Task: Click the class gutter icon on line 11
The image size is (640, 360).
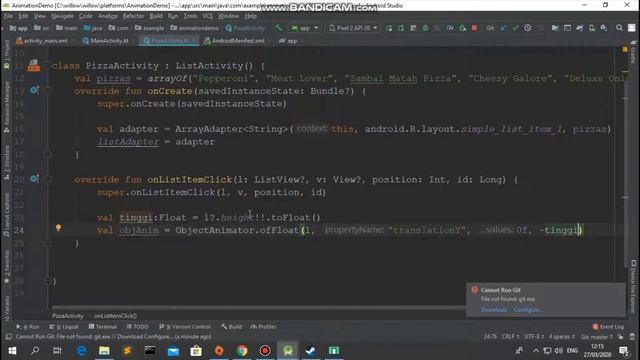Action: click(33, 65)
